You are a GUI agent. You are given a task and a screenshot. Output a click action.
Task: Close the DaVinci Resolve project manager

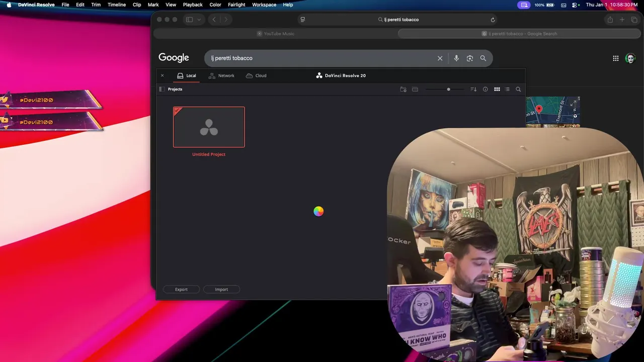pyautogui.click(x=162, y=75)
